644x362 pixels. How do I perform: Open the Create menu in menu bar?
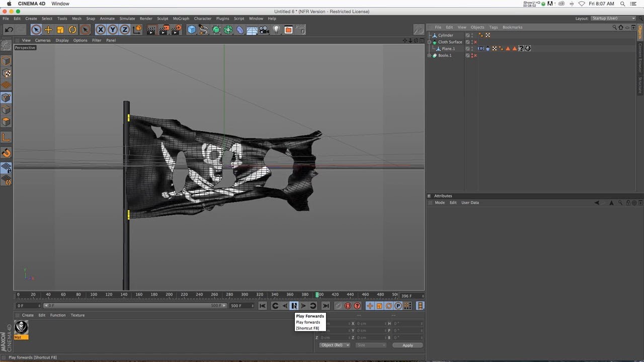(x=31, y=19)
